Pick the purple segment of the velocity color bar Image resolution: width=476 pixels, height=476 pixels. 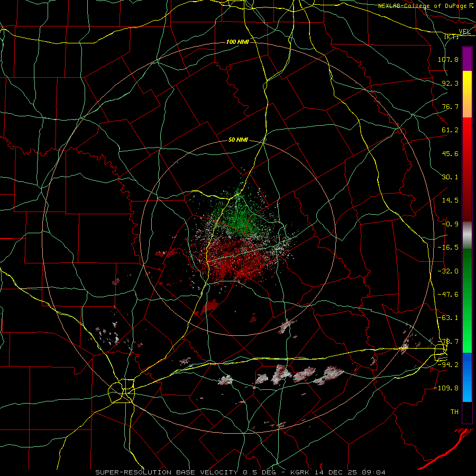click(x=467, y=59)
